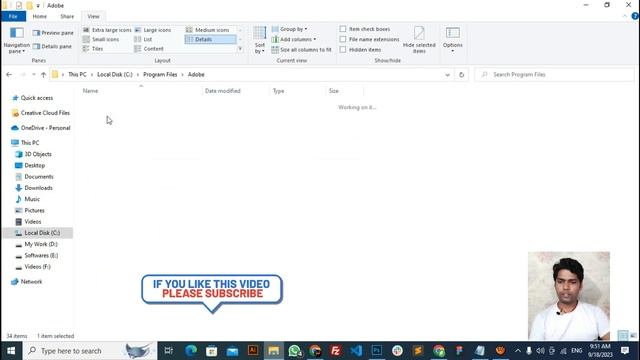Open the File tab
640x360 pixels.
(13, 16)
